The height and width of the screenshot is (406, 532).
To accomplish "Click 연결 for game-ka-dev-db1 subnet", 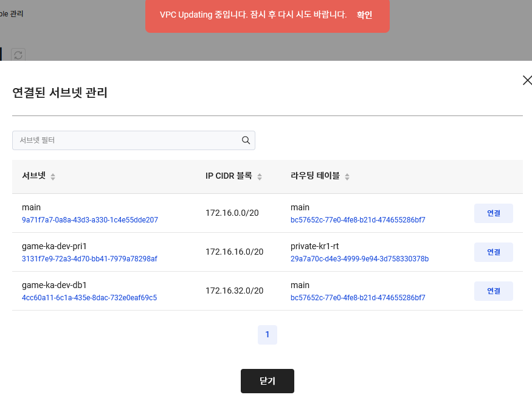I will [x=493, y=291].
